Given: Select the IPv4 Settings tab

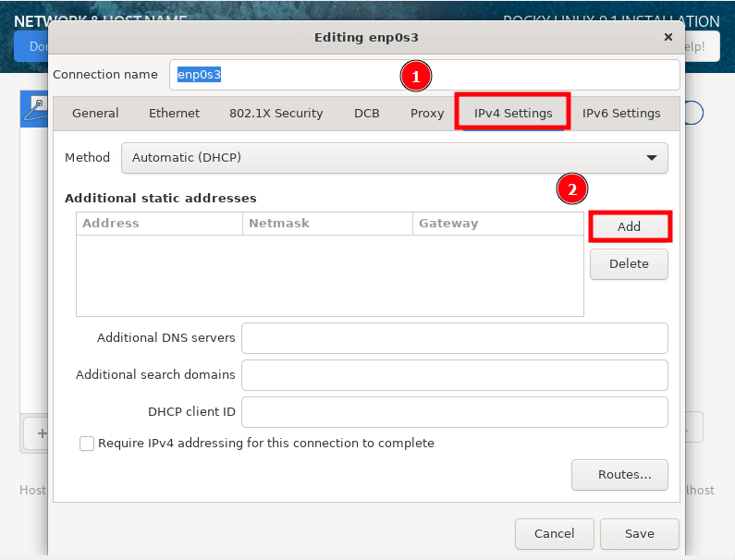Looking at the screenshot, I should coord(513,114).
